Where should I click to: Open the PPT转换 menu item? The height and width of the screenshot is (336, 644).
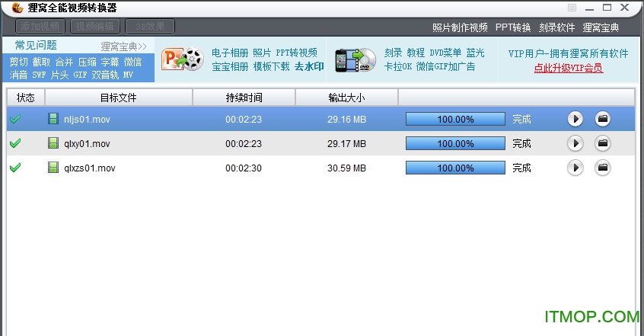pyautogui.click(x=513, y=27)
